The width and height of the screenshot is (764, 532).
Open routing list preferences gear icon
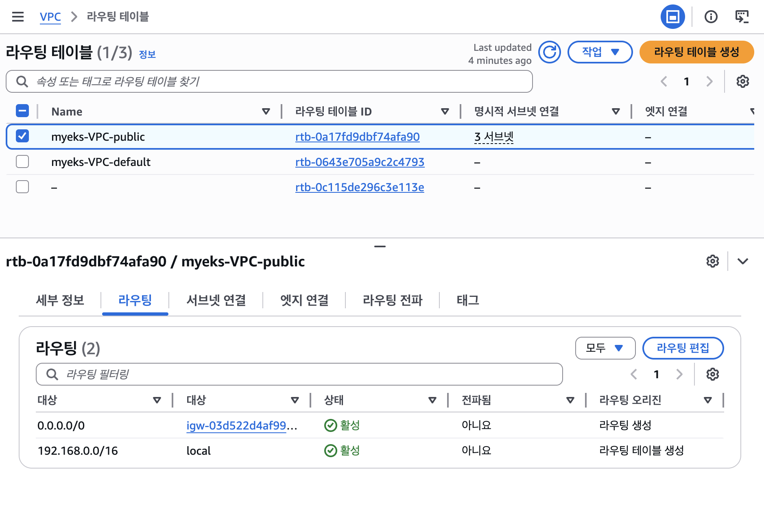pyautogui.click(x=713, y=374)
